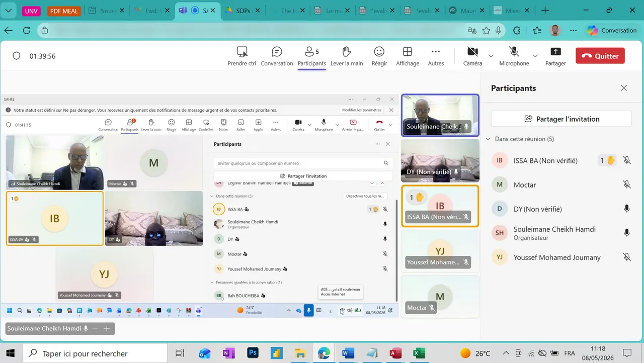The image size is (644, 363).
Task: Click the shield security icon beside timer
Action: tap(16, 56)
